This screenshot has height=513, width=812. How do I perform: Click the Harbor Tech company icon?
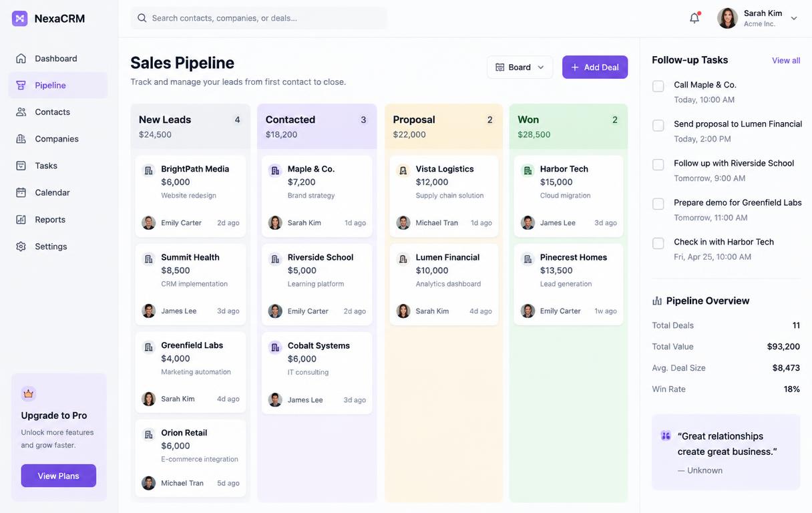(x=528, y=171)
